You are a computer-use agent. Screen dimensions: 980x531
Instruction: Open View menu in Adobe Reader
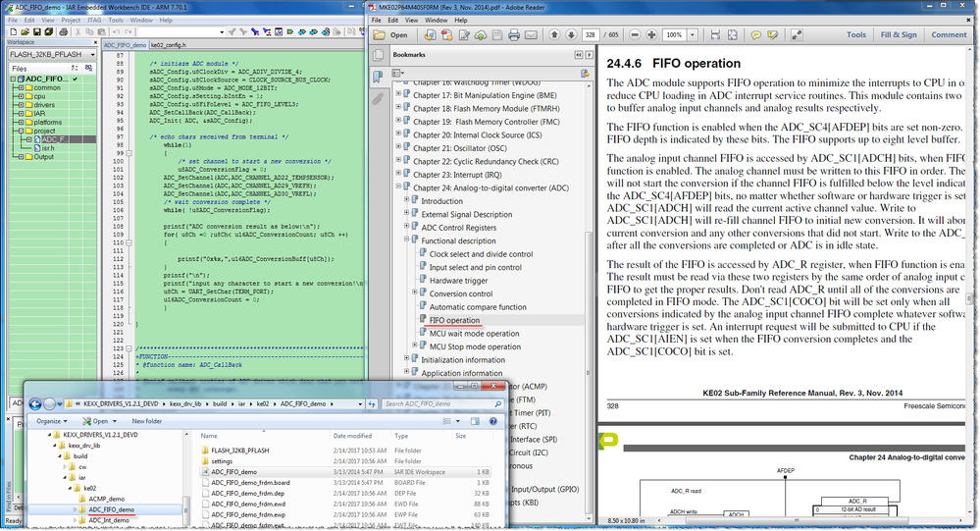[411, 20]
